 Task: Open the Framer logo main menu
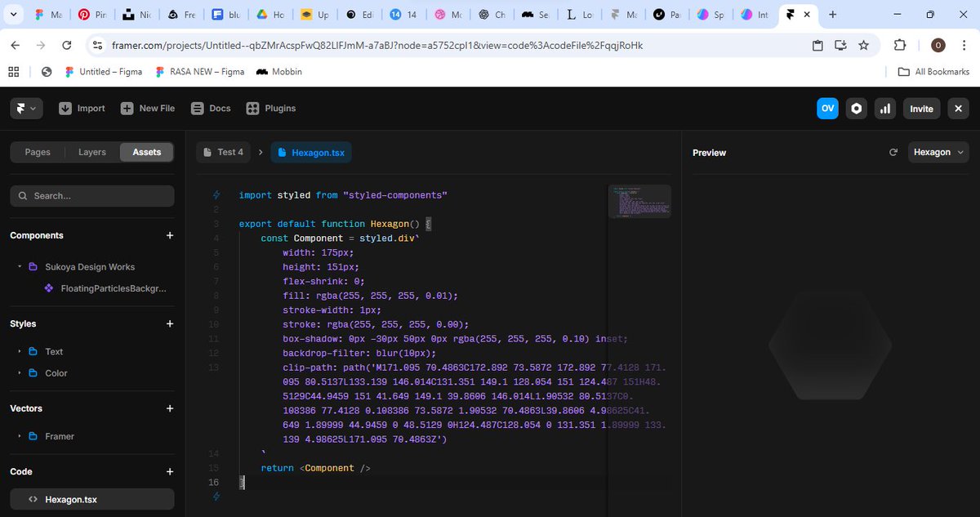(x=26, y=108)
